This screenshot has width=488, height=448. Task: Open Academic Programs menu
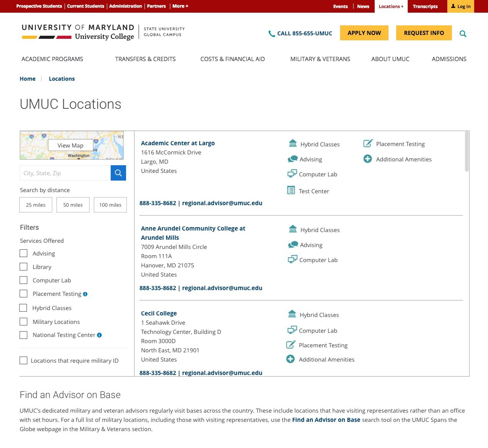pyautogui.click(x=52, y=59)
